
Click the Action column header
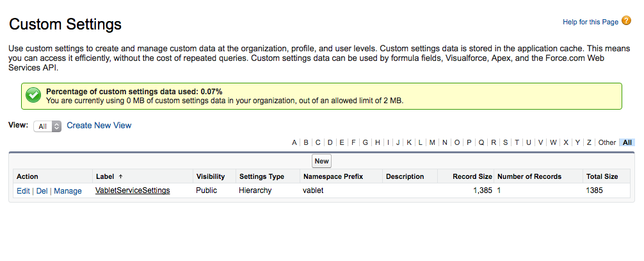(27, 176)
